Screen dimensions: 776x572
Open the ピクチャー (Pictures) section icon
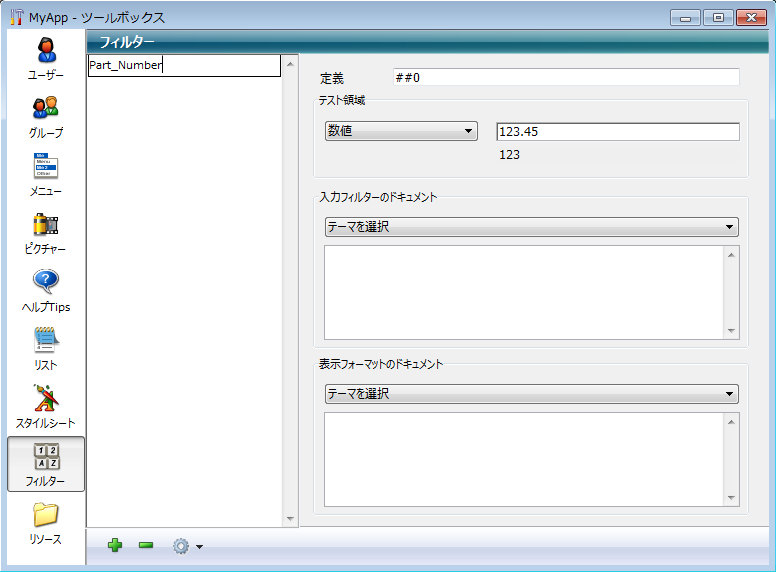pyautogui.click(x=45, y=224)
